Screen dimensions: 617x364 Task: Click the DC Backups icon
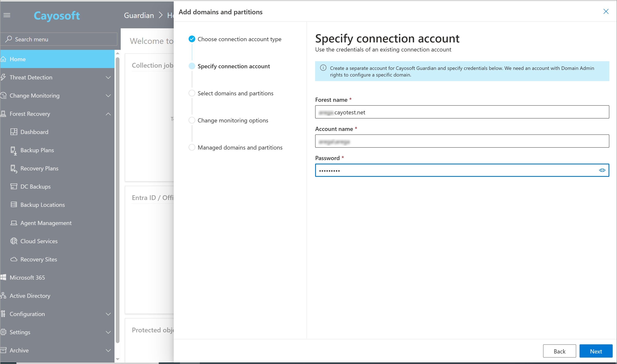coord(14,187)
